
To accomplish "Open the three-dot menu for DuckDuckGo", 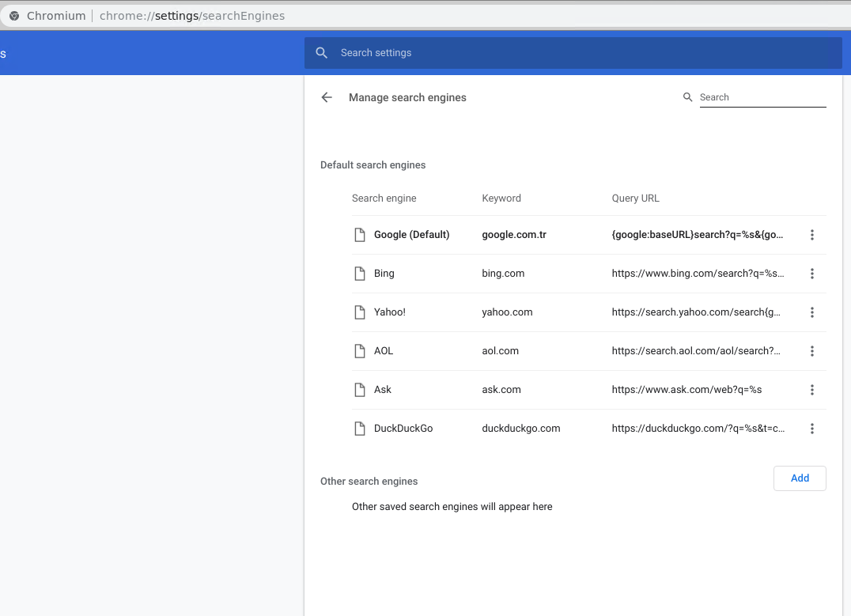I will click(812, 429).
